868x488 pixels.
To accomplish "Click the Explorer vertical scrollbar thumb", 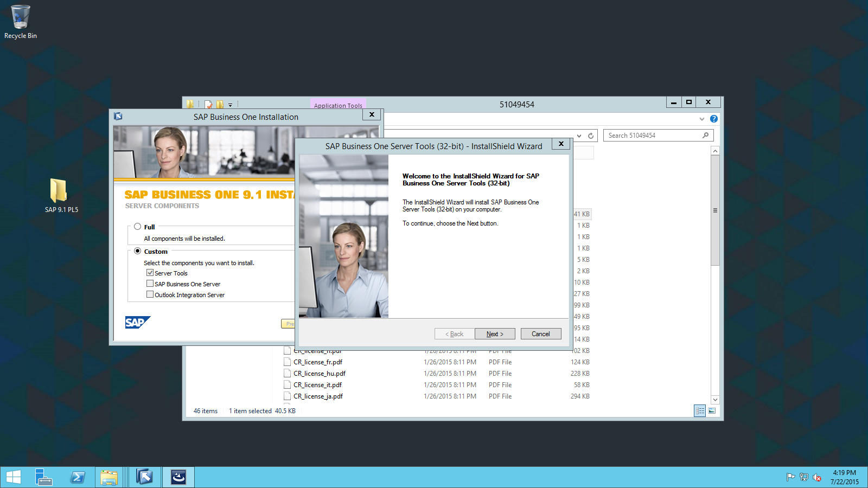I will [715, 210].
